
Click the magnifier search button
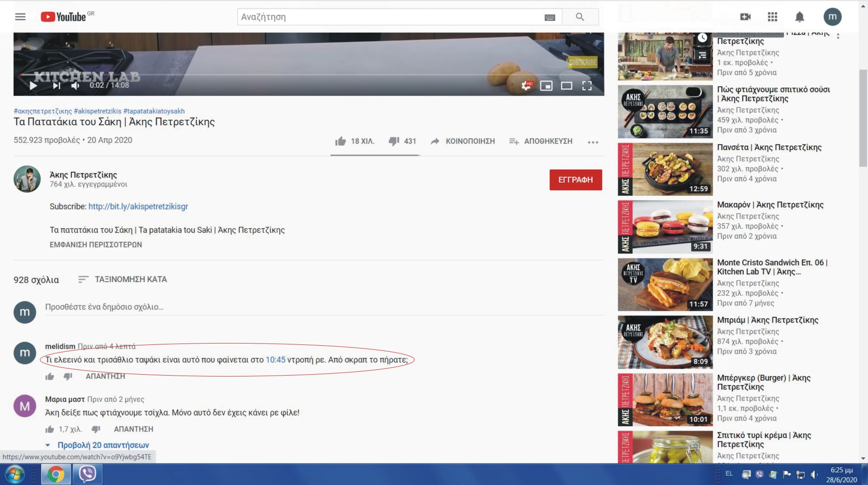click(580, 17)
